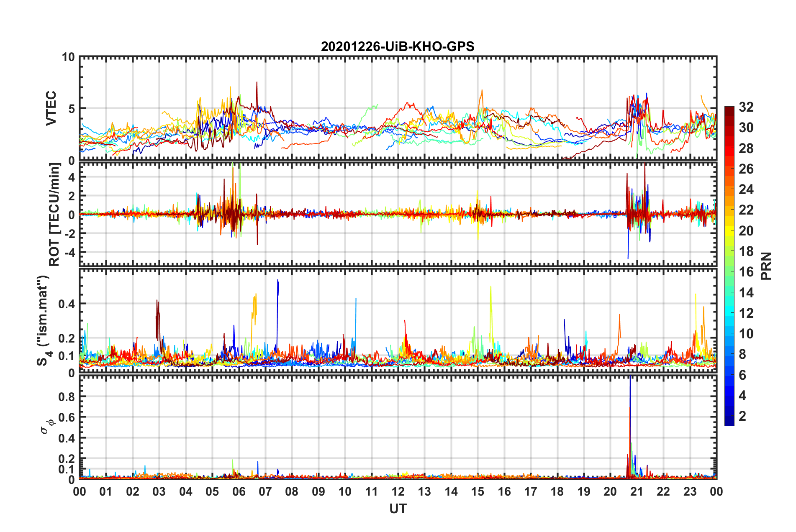Click the PRN colorbar label
The image size is (796, 532).
766,266
